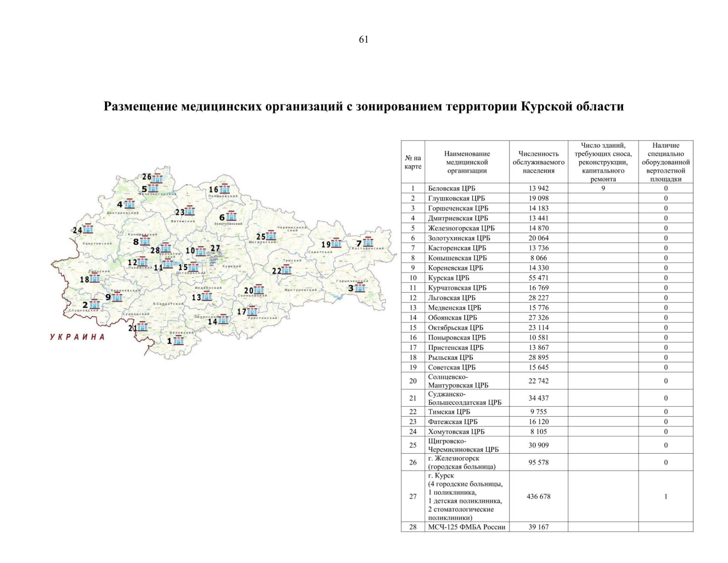The image size is (728, 563).
Task: Select hospital marker 6 in Золотухинский district
Action: (x=230, y=218)
